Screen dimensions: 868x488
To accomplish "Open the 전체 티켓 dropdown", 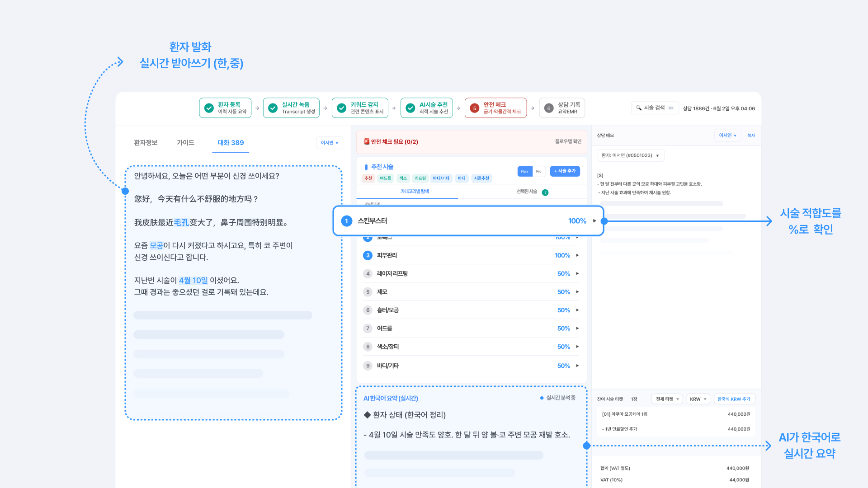I will tap(667, 399).
